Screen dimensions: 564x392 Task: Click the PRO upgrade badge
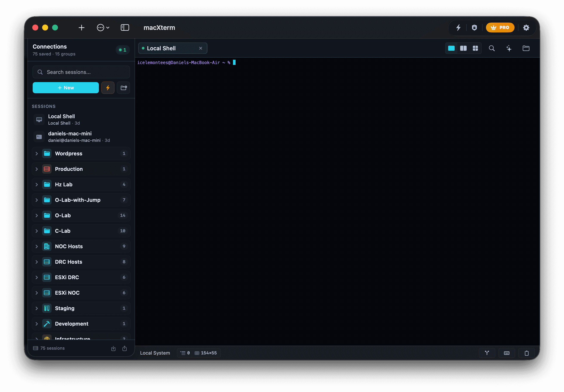[500, 28]
